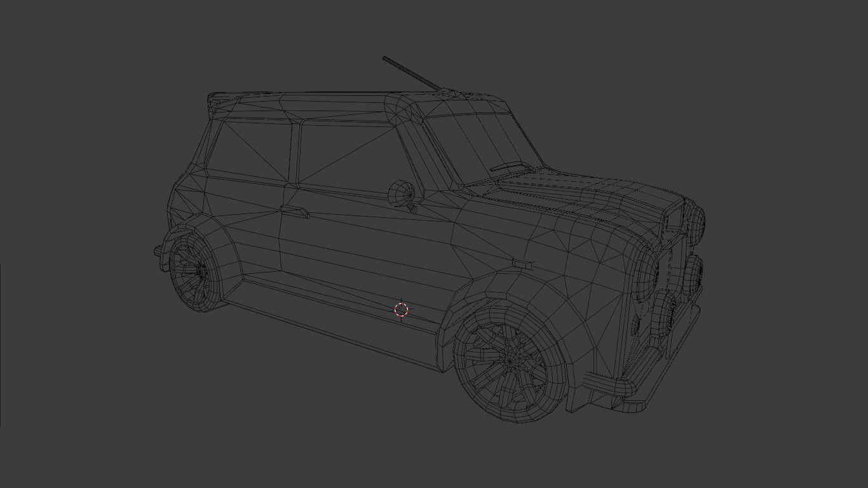Click the 3D cursor on the door panel

(401, 309)
